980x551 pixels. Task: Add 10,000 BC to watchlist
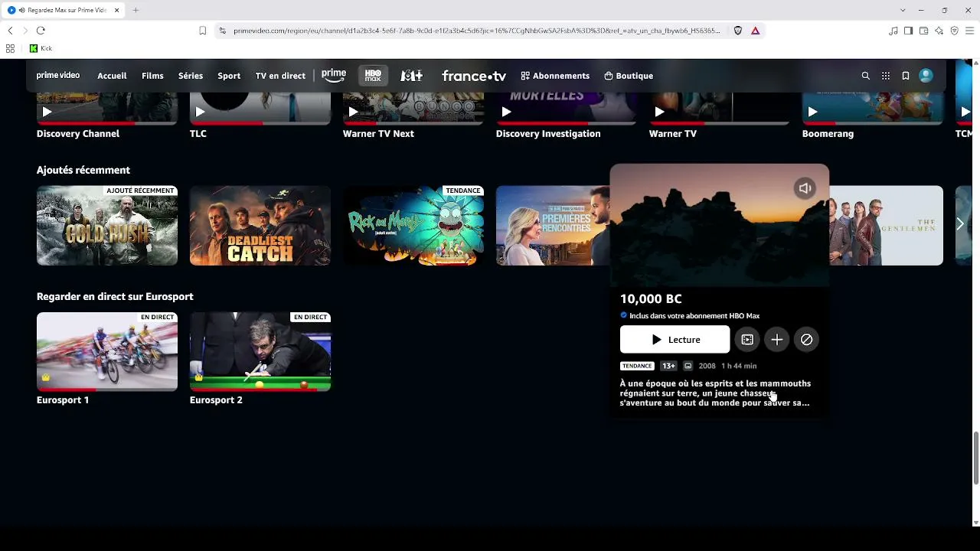coord(777,340)
